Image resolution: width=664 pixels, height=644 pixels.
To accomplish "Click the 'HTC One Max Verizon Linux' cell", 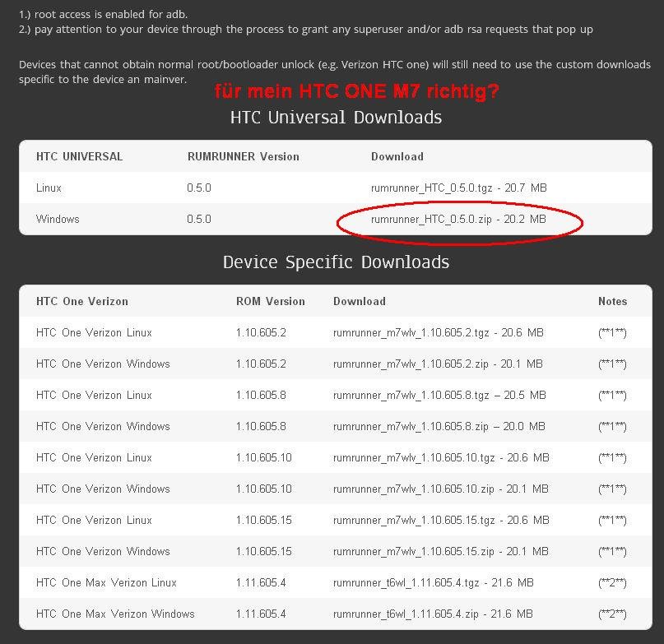I will [x=106, y=582].
